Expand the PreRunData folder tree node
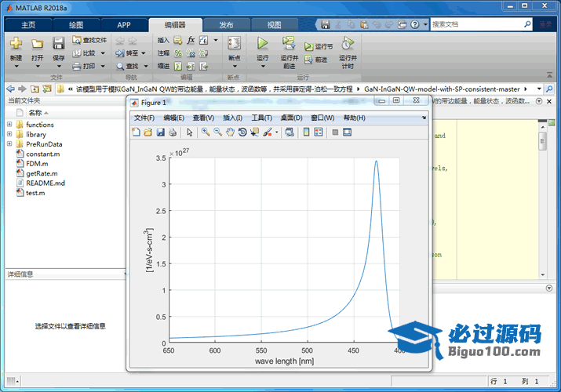This screenshot has width=561, height=392. click(9, 144)
